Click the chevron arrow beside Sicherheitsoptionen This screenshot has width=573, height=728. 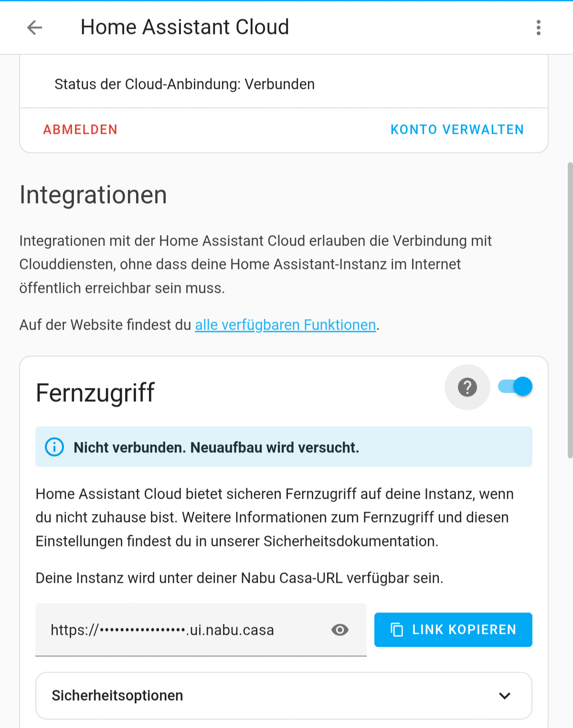tap(505, 696)
